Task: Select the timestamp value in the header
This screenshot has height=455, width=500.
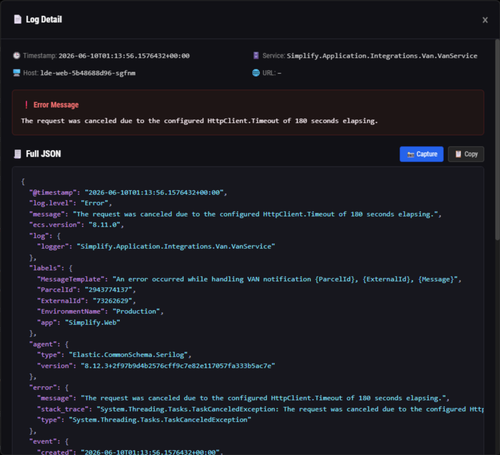Action: tap(124, 56)
